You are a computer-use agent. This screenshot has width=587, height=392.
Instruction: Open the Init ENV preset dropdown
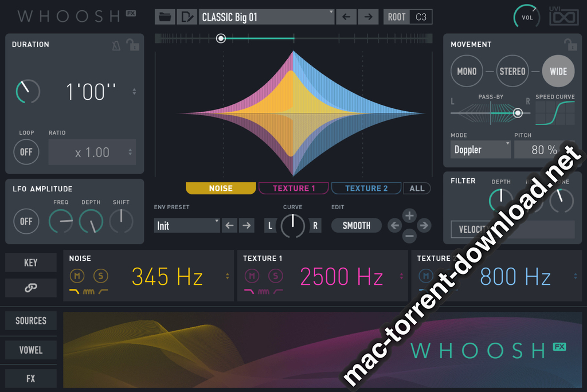[187, 225]
